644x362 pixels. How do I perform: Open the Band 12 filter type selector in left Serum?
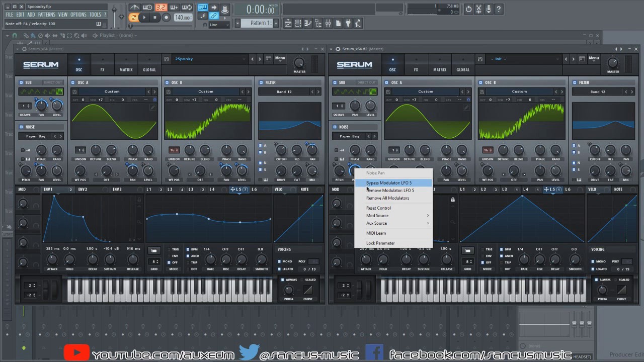[x=284, y=92]
